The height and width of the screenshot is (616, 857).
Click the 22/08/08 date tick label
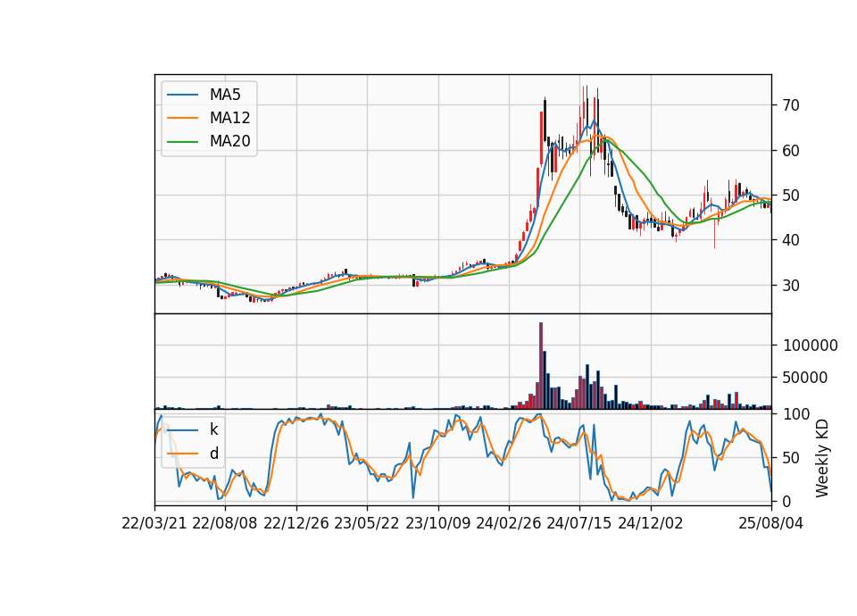(225, 524)
